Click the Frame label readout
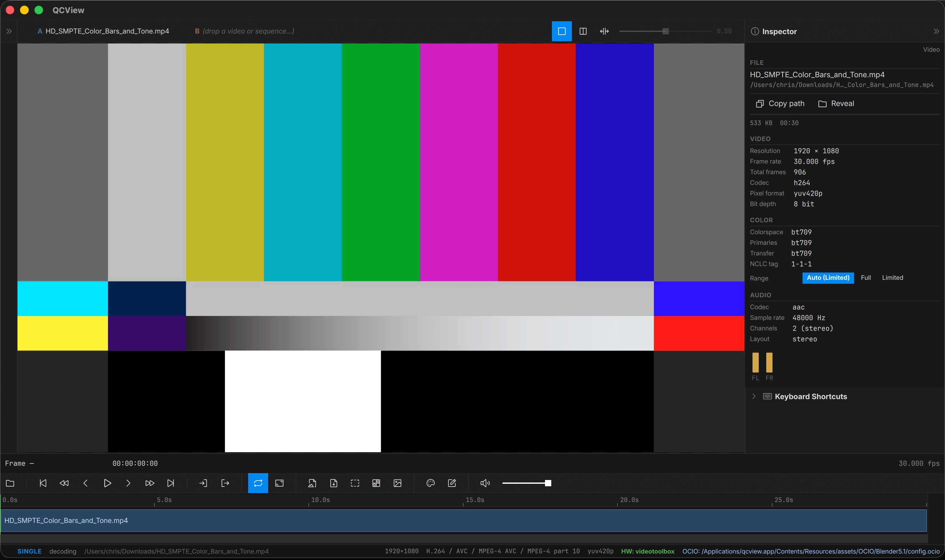945x560 pixels. [x=20, y=463]
